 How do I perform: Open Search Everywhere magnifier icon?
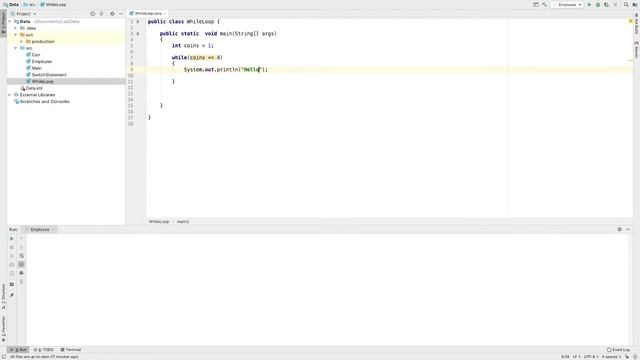(626, 4)
